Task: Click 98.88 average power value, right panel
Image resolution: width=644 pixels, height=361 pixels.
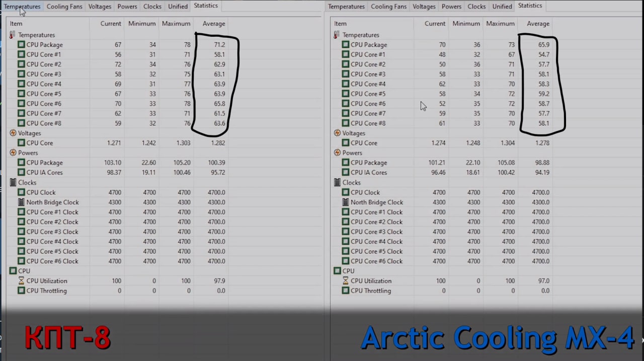Action: (541, 163)
